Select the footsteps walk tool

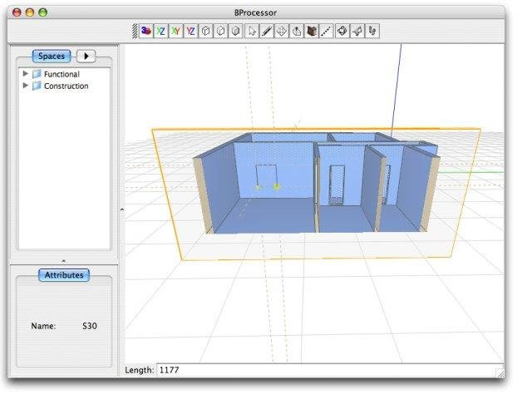tap(372, 31)
